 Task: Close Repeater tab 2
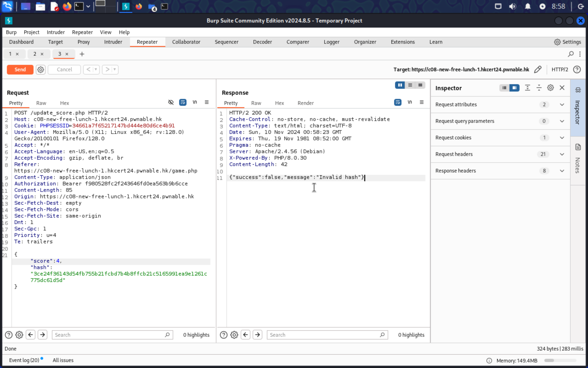(x=42, y=54)
